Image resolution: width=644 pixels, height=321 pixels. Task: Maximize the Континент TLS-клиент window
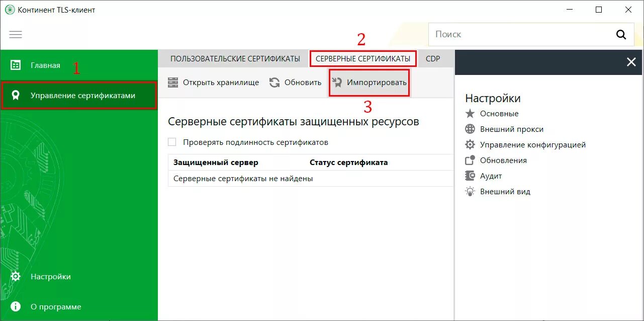click(x=599, y=10)
